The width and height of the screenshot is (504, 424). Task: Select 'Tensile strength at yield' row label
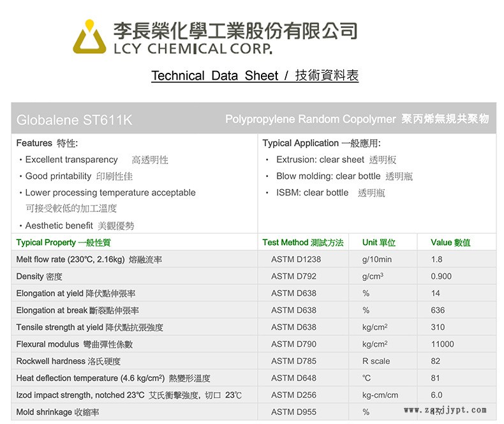coord(90,327)
